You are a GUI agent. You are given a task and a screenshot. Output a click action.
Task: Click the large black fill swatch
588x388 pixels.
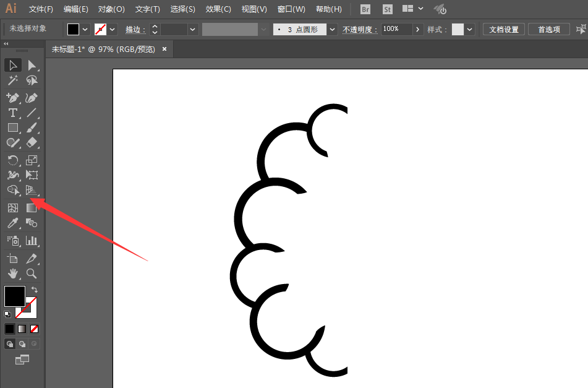coord(14,296)
